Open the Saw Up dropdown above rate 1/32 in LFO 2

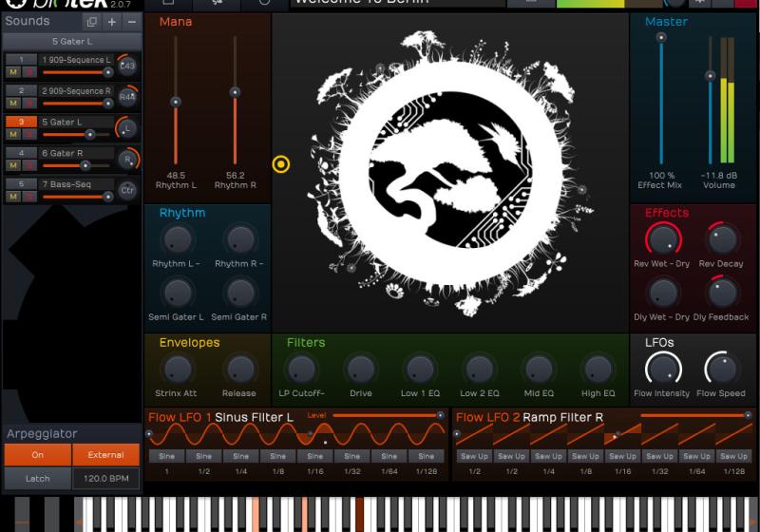[659, 456]
